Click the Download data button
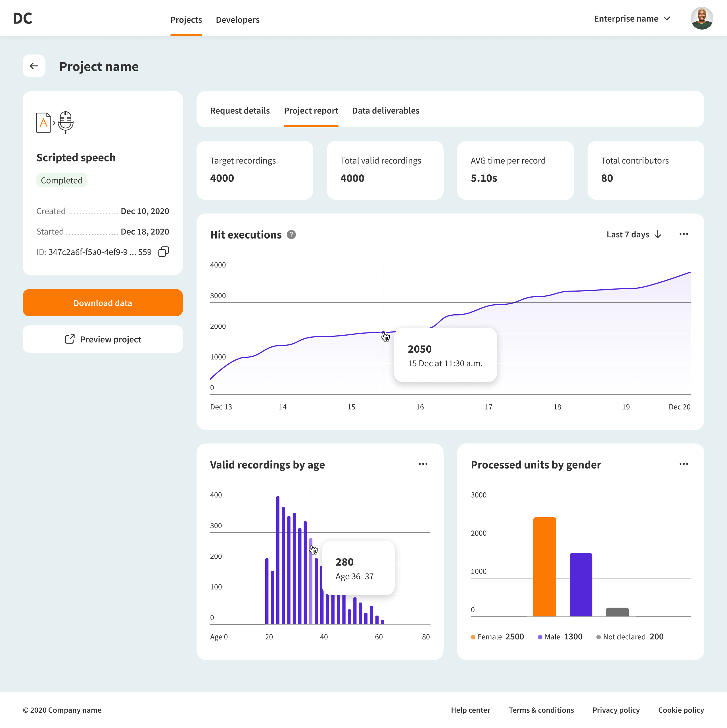This screenshot has width=727, height=728. pos(103,303)
